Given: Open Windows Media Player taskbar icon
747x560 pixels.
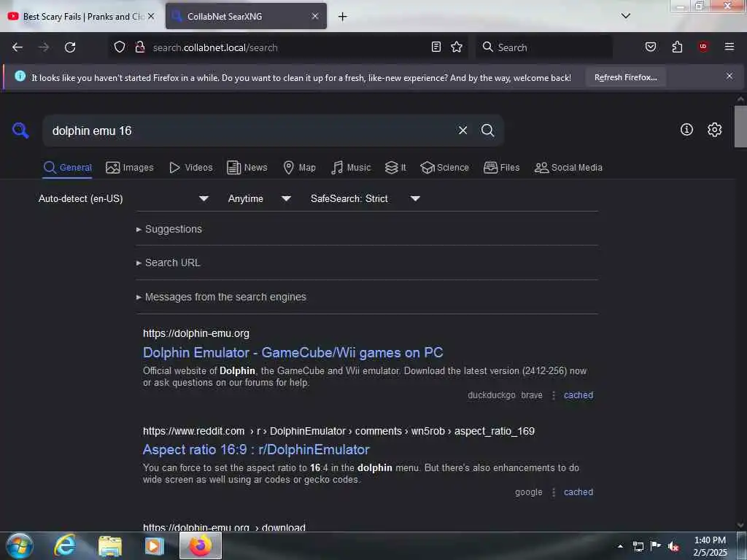Looking at the screenshot, I should 154,545.
